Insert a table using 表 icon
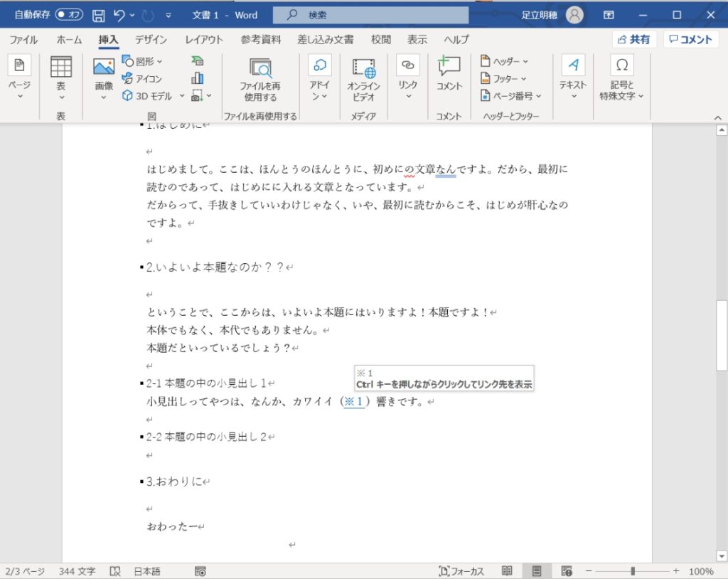 61,67
